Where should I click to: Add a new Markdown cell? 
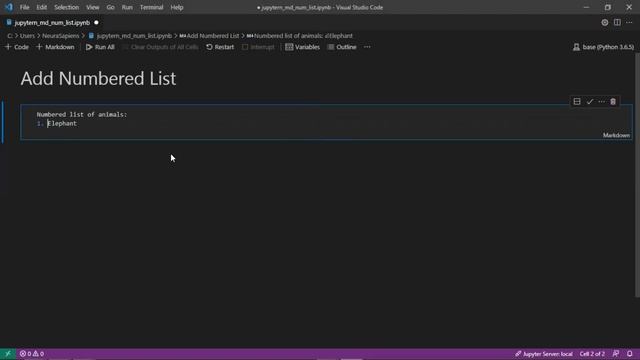pos(56,47)
